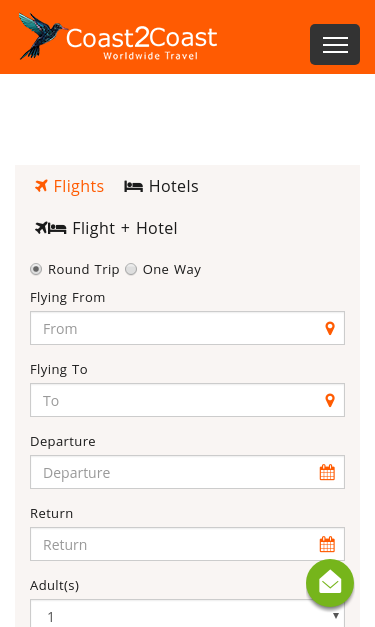Select the Round Trip radio button
Viewport: 375px width, 627px height.
click(36, 269)
